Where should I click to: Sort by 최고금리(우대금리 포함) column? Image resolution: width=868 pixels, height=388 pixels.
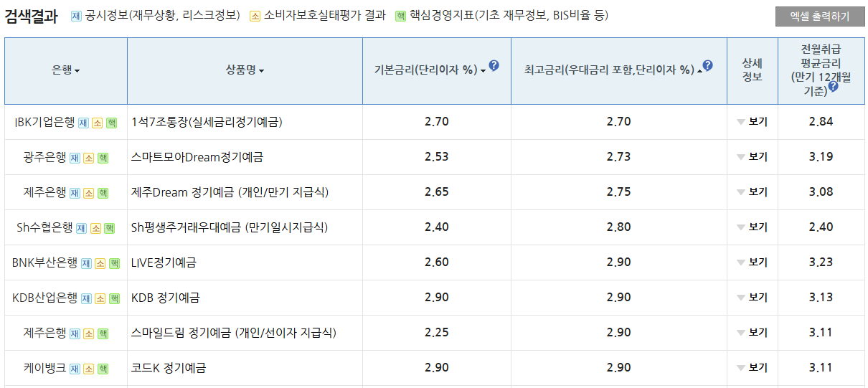click(x=613, y=70)
